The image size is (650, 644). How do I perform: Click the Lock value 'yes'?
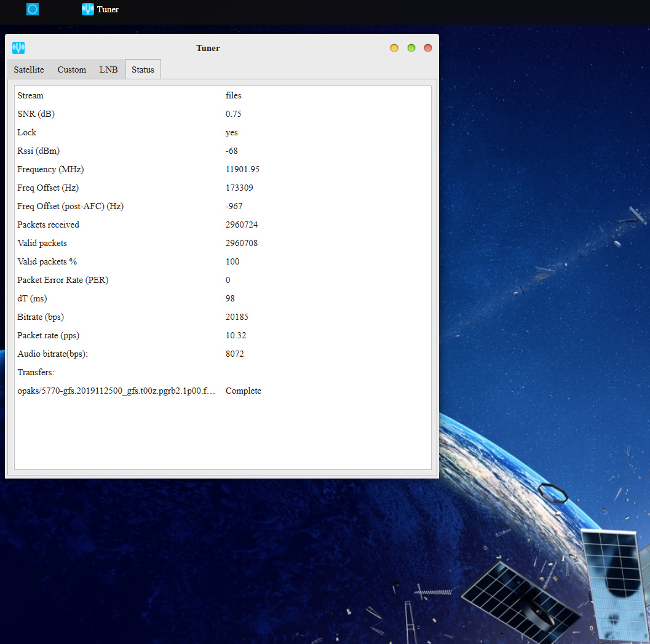tap(231, 133)
